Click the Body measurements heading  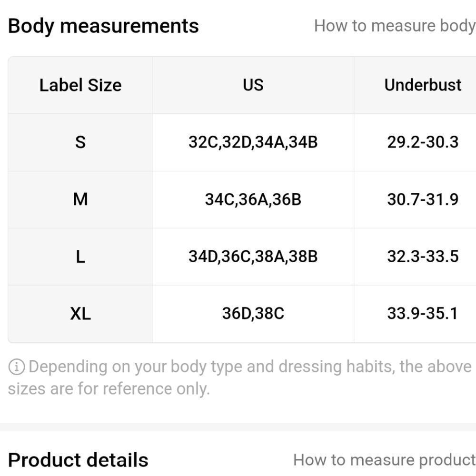pos(103,26)
